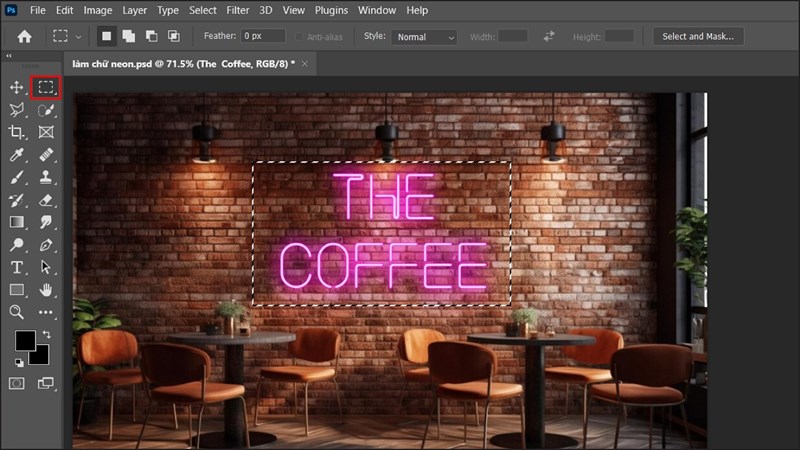Select the Rectangular Marquee tool

[x=46, y=87]
